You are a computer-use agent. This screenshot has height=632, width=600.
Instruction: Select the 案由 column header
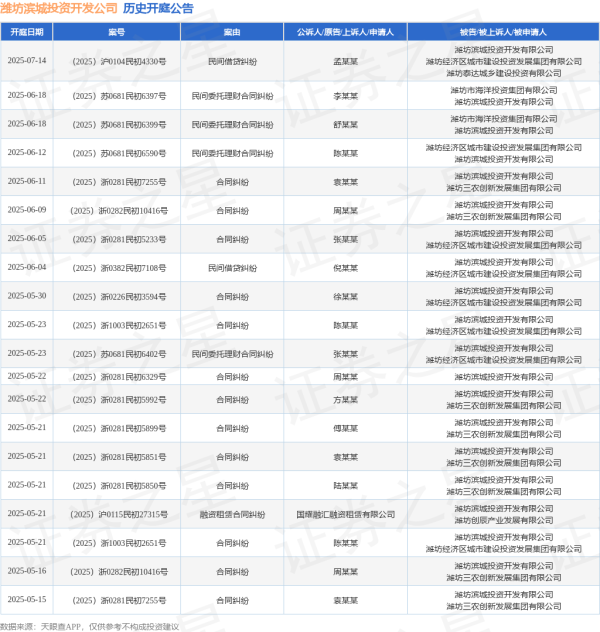point(232,32)
